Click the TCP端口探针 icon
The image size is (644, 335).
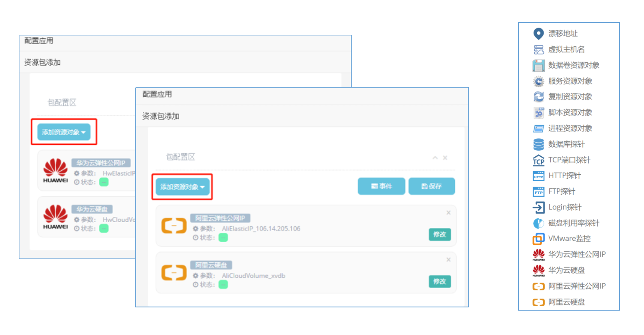coord(538,160)
